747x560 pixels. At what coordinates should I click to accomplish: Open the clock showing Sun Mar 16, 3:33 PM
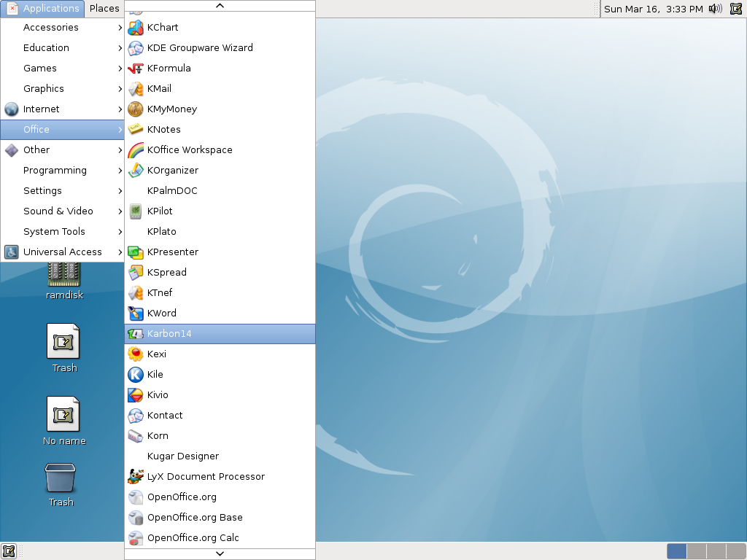(653, 9)
